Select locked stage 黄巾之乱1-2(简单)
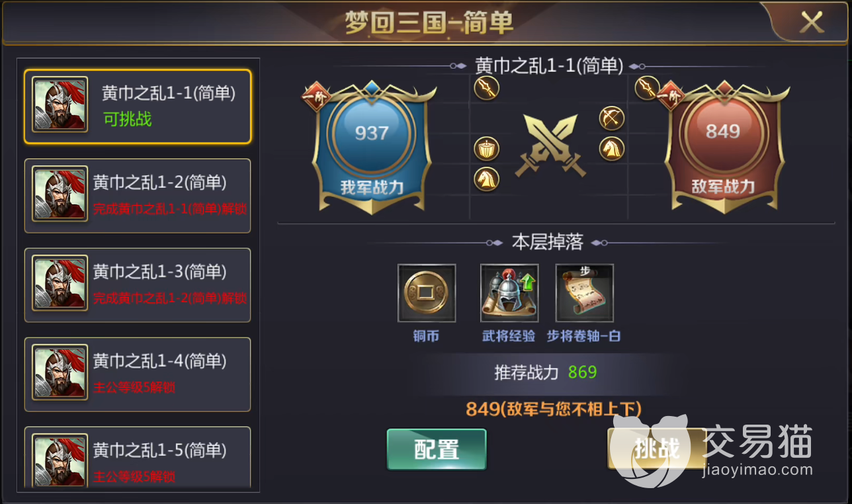This screenshot has height=504, width=852. pyautogui.click(x=138, y=196)
